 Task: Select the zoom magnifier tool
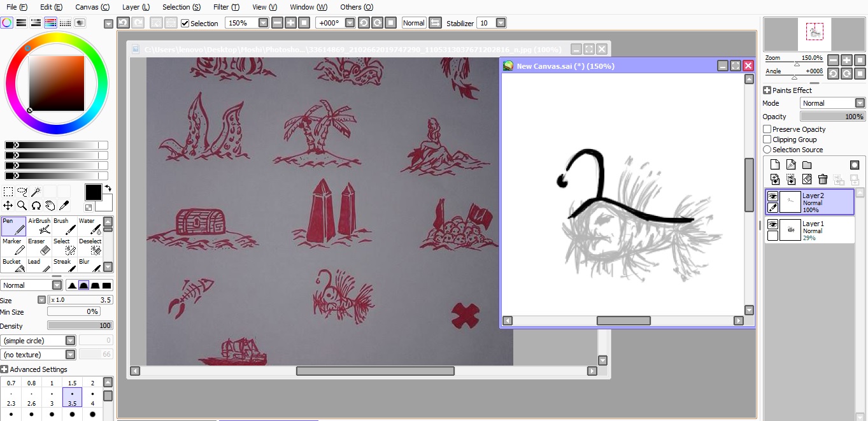click(22, 205)
